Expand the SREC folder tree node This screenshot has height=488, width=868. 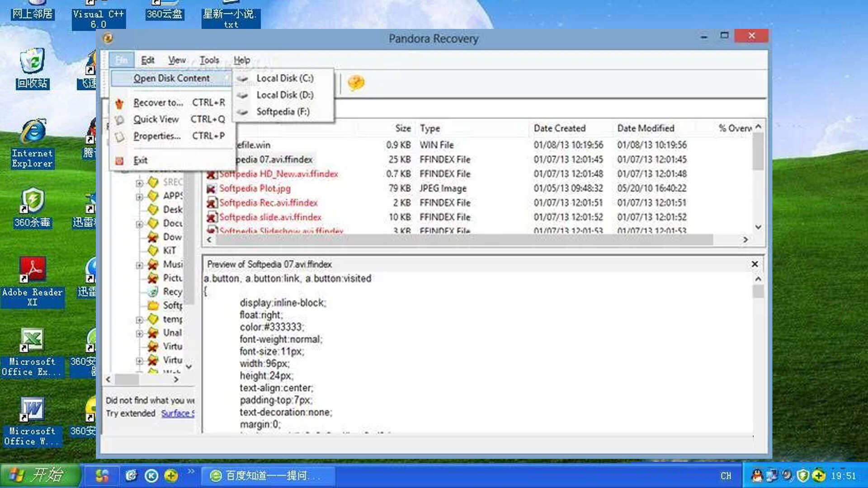pos(139,183)
